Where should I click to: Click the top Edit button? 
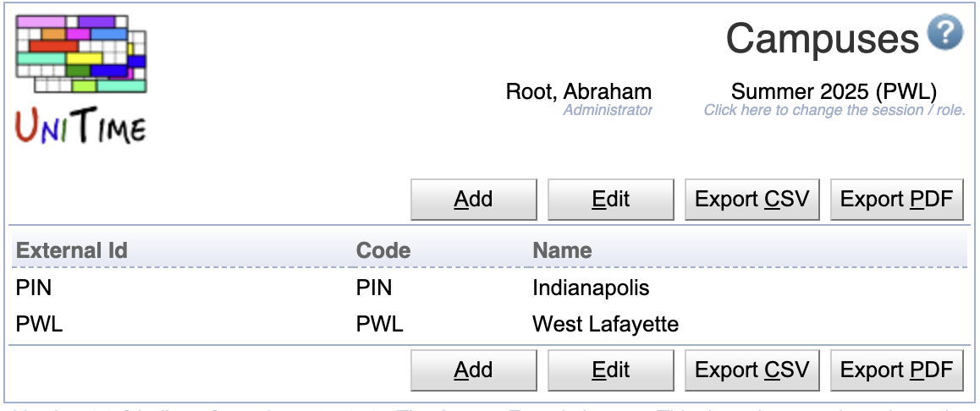611,200
